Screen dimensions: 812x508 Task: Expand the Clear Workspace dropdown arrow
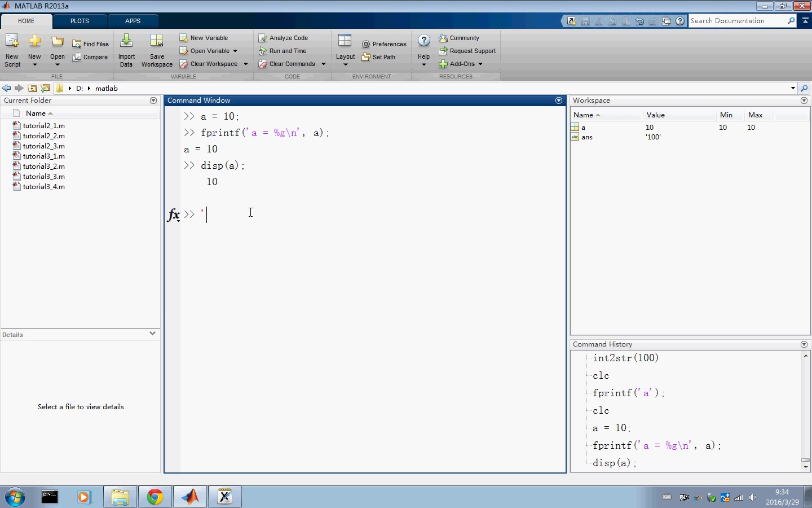tap(246, 64)
